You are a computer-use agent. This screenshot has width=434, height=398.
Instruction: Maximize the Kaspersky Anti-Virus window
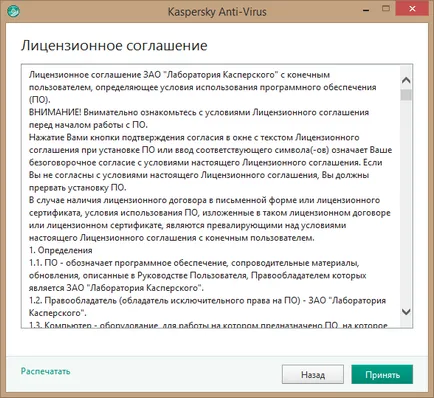point(386,9)
